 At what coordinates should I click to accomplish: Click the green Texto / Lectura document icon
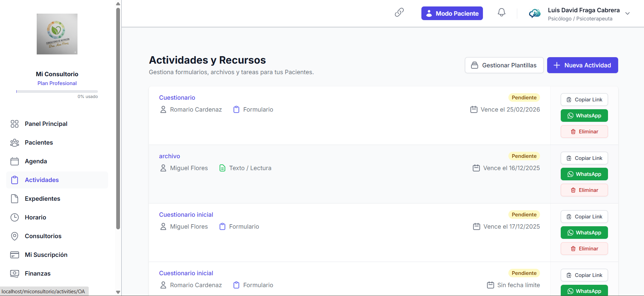pos(222,168)
